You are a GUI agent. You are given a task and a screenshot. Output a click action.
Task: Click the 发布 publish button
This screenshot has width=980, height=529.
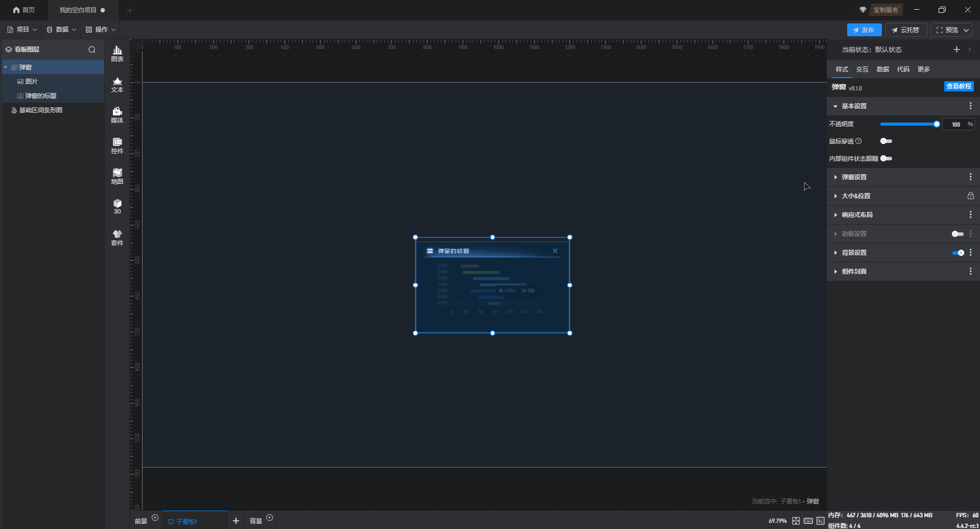pyautogui.click(x=864, y=30)
